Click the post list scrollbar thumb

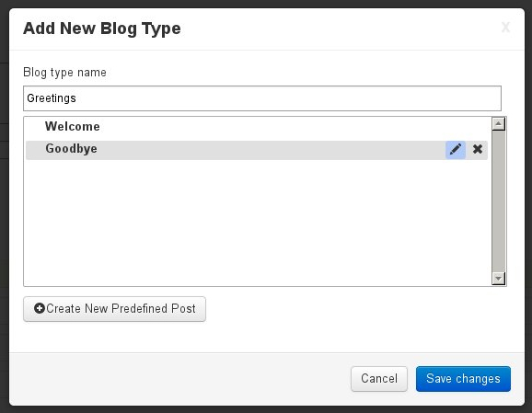(x=499, y=201)
